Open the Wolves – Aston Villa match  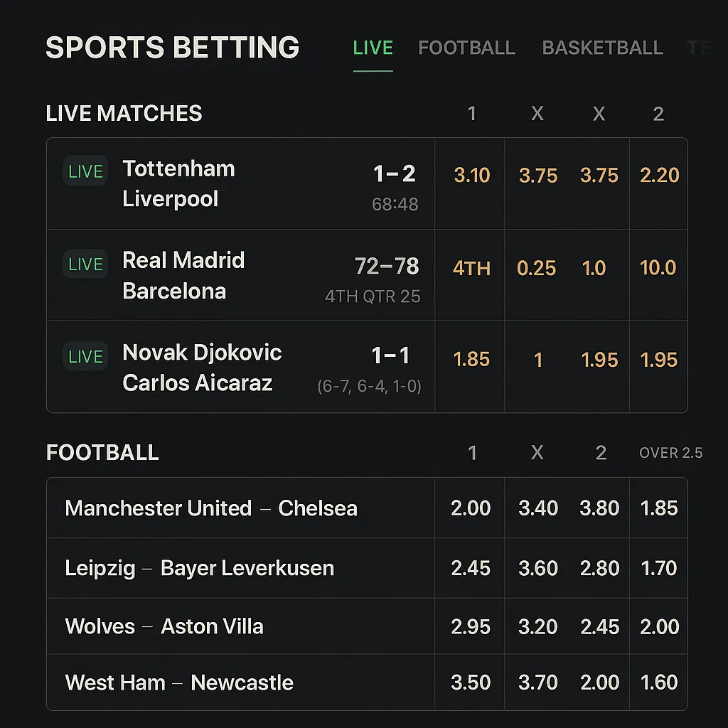[x=164, y=626]
